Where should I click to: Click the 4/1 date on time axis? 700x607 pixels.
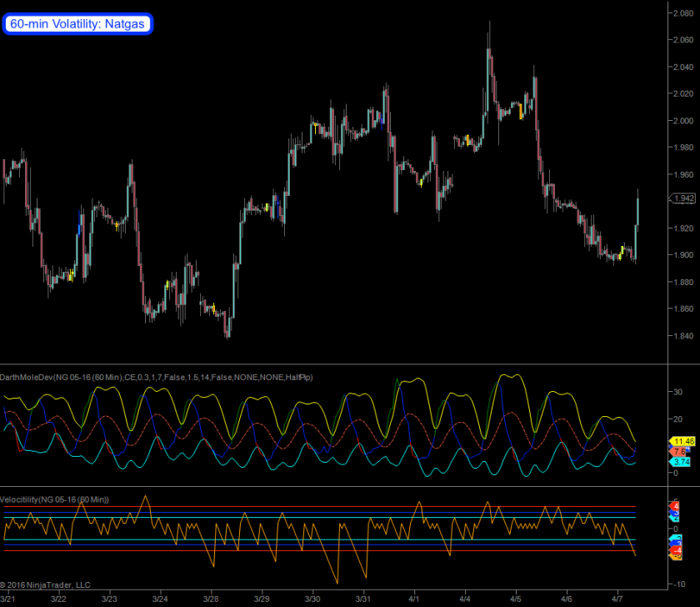414,599
